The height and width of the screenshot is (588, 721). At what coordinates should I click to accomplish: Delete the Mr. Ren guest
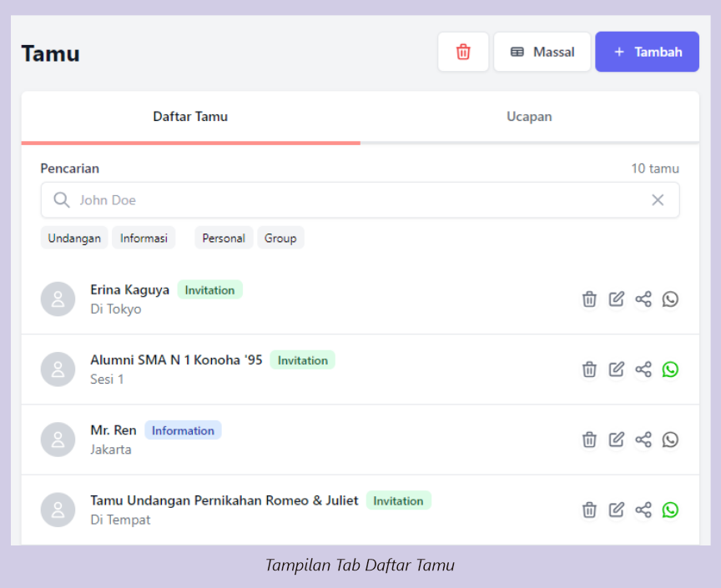[x=589, y=440]
